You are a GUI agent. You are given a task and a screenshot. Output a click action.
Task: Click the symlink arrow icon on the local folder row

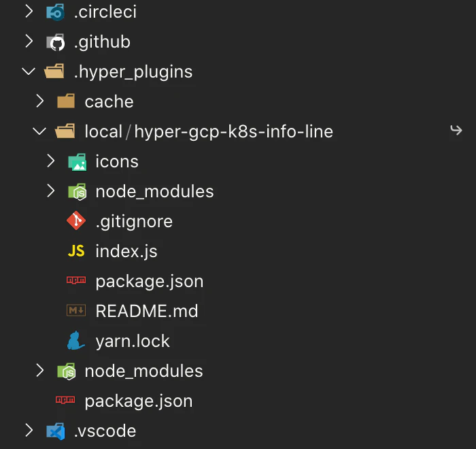point(456,131)
